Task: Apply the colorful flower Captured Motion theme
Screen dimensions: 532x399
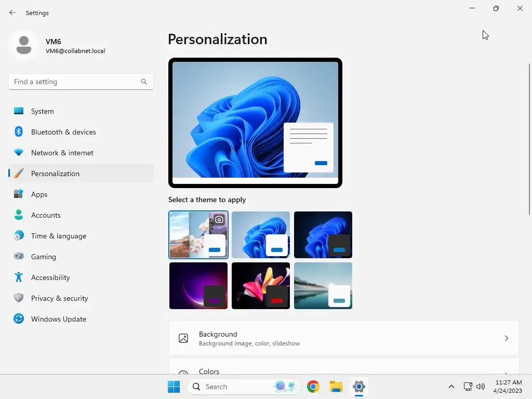Action: pos(261,286)
